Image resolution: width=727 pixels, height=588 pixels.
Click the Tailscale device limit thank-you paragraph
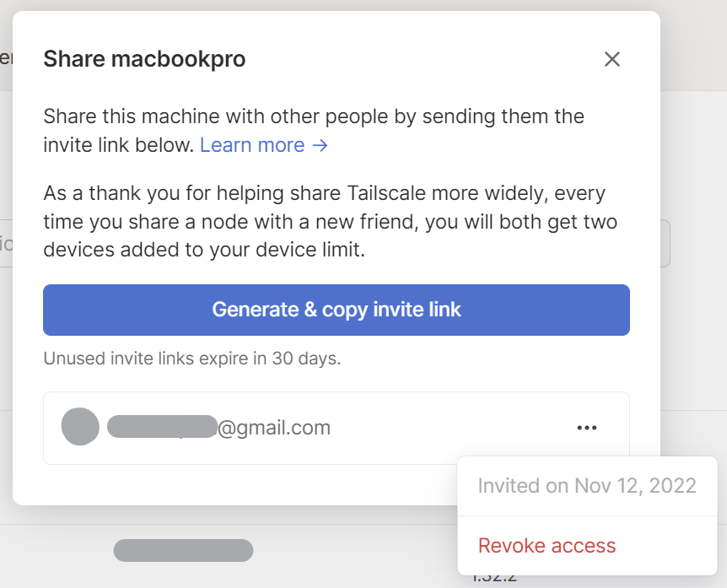click(x=330, y=221)
